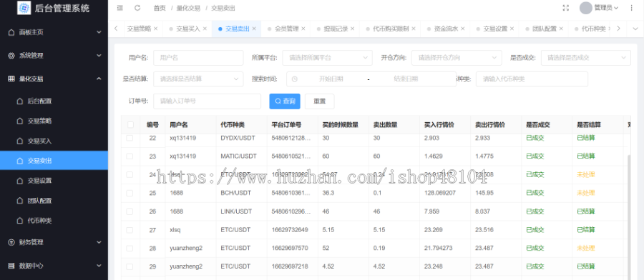
Task: Open the 是否成交 dropdown
Action: tap(585, 58)
